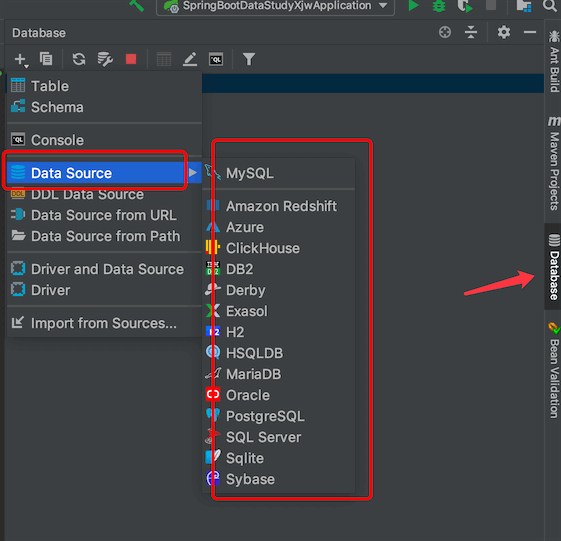The height and width of the screenshot is (541, 561).
Task: Click the Duplicate icon in Database toolbar
Action: (x=46, y=59)
